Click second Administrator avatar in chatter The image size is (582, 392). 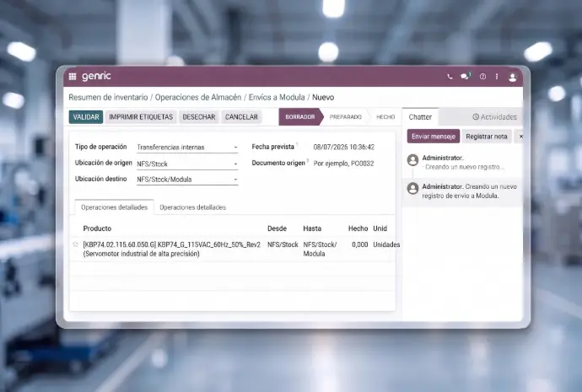(412, 188)
